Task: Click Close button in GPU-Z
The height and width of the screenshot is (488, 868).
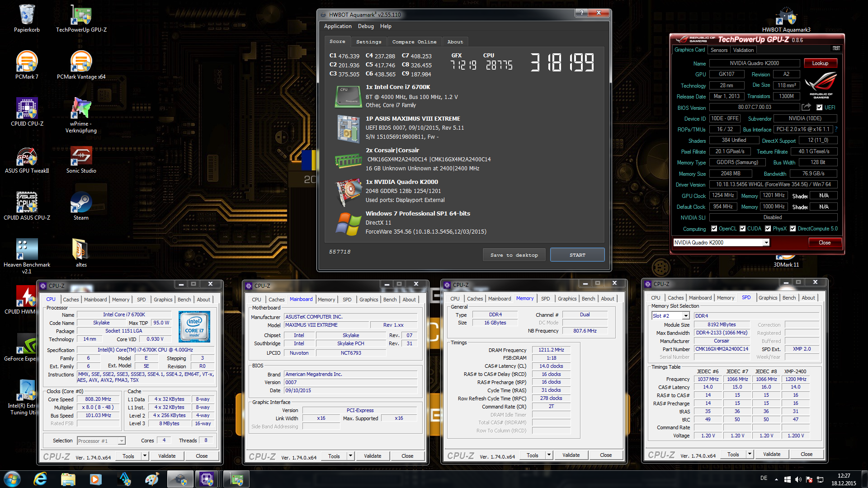Action: click(825, 243)
